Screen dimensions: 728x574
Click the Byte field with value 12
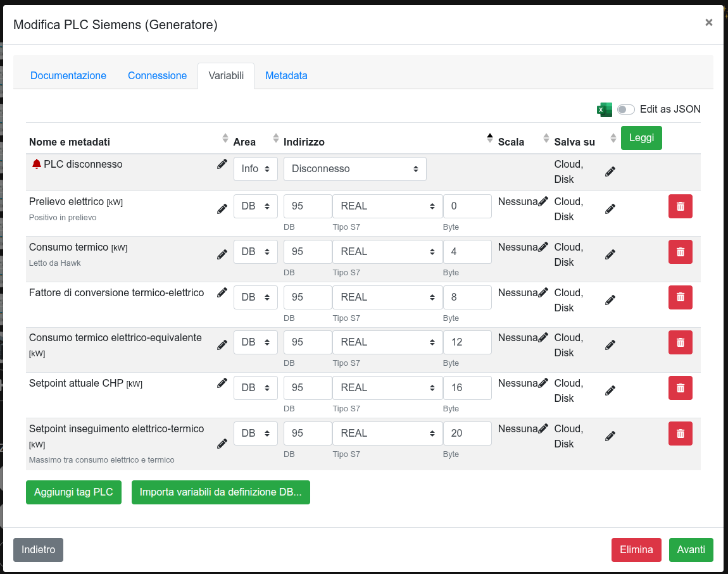tap(467, 342)
